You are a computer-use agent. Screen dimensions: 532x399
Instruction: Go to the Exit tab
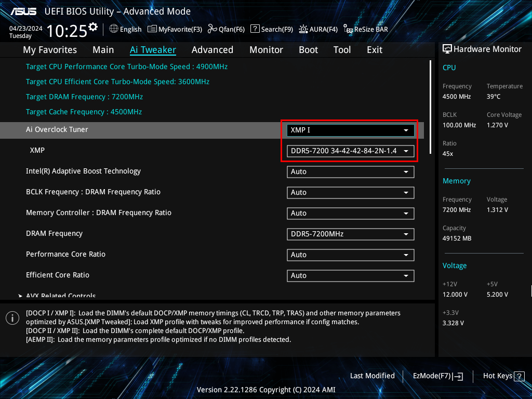pos(375,50)
